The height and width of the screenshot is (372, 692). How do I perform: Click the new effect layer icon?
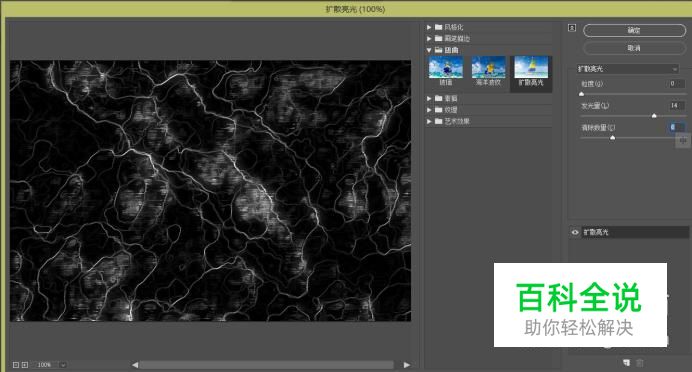(626, 362)
